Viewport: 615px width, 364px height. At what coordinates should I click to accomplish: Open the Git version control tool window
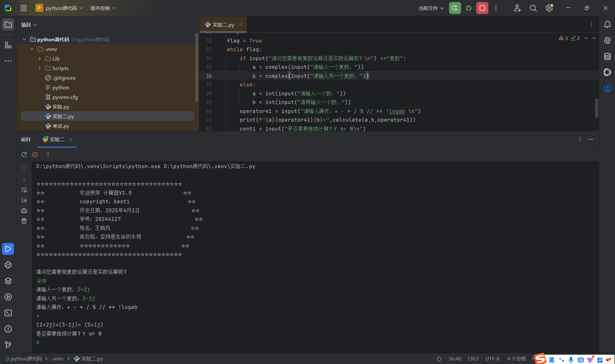pyautogui.click(x=8, y=345)
